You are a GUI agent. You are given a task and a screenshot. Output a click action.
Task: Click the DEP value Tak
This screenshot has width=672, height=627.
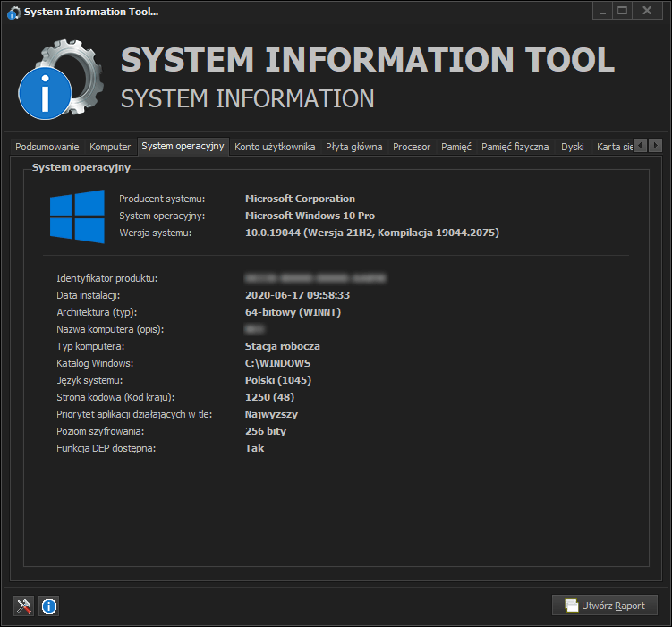point(254,448)
